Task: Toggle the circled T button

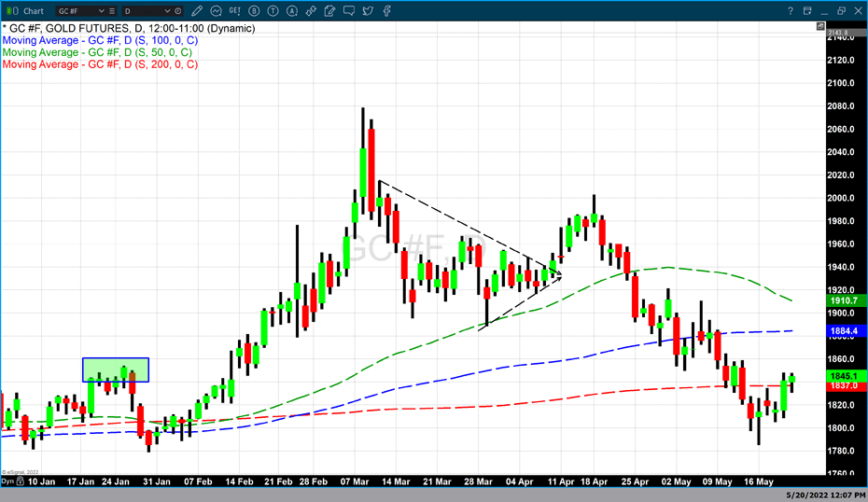Action: pyautogui.click(x=273, y=11)
